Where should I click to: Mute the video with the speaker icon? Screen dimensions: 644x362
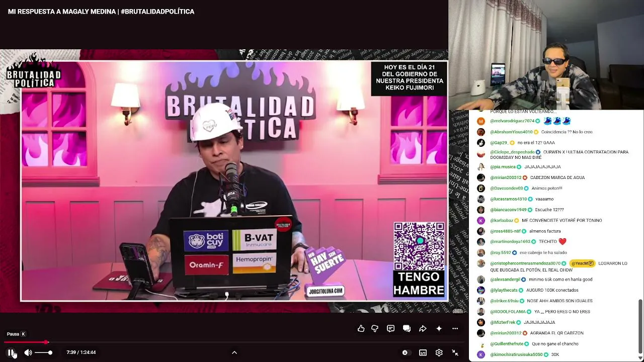pos(28,352)
